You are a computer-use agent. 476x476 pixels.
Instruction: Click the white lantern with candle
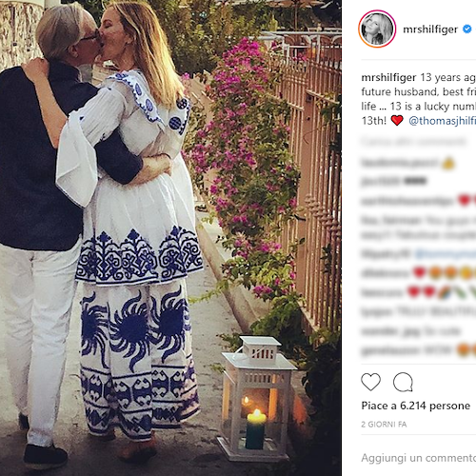coord(256,398)
